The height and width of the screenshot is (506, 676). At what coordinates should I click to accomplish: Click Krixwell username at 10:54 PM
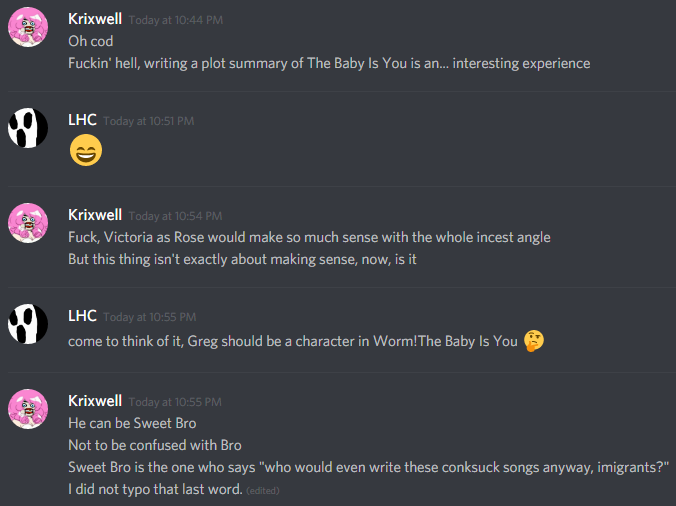tap(95, 215)
